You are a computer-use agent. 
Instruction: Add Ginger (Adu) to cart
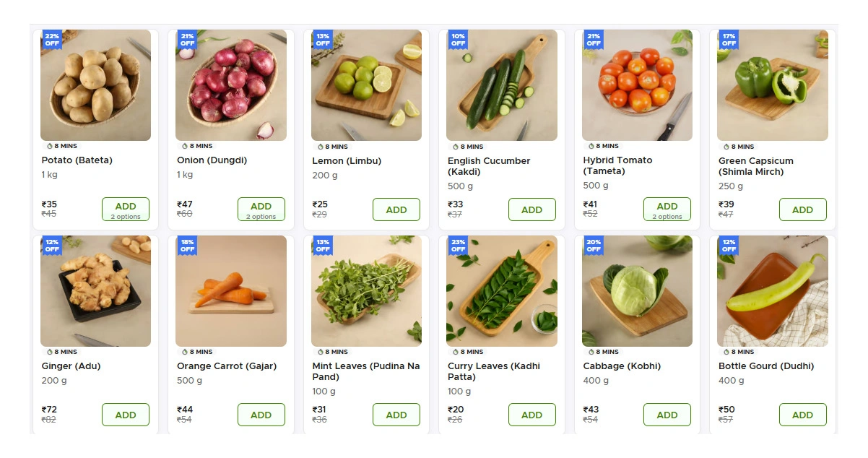tap(126, 415)
